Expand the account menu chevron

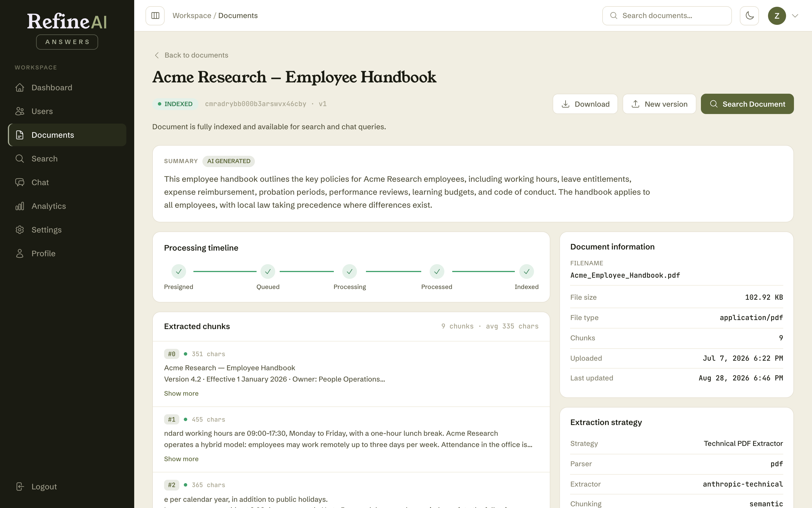(795, 16)
